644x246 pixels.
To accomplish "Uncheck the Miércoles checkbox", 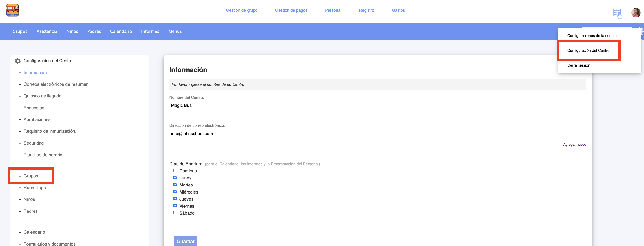I will point(175,192).
